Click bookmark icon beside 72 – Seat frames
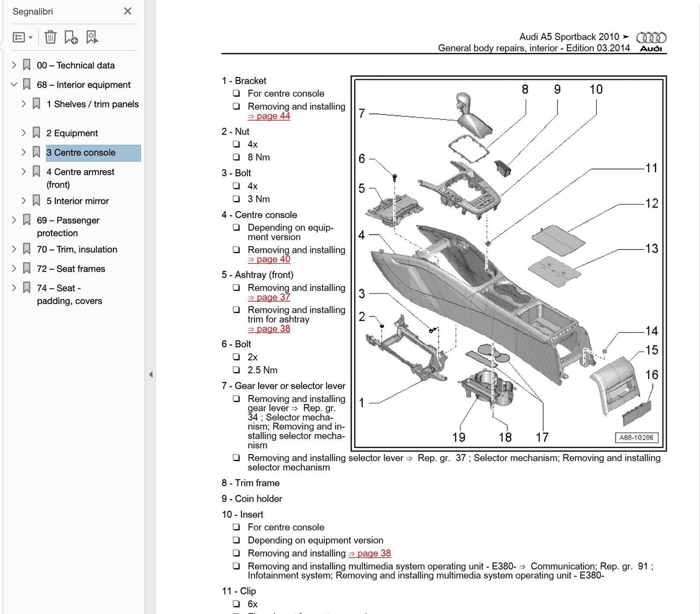This screenshot has height=614, width=700. click(x=27, y=268)
